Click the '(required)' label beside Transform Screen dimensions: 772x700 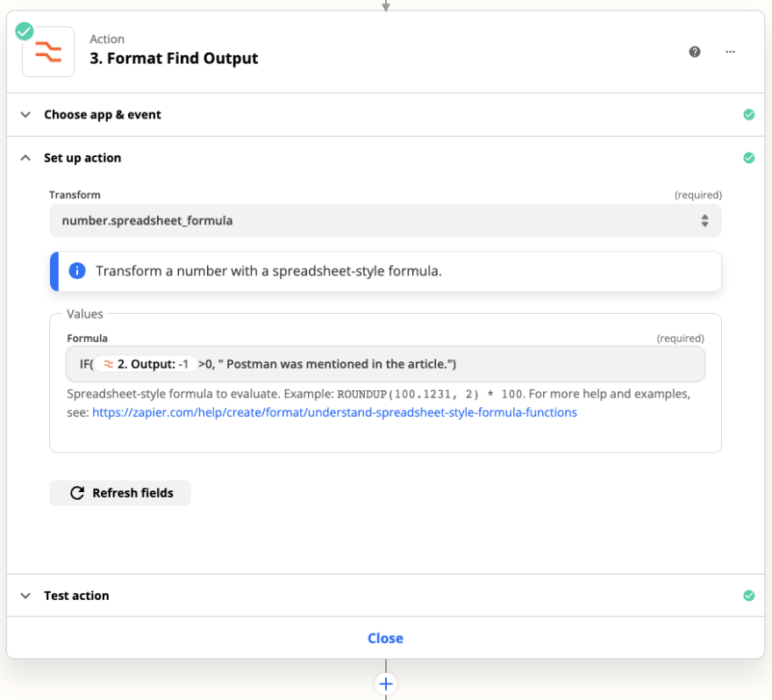tap(698, 195)
